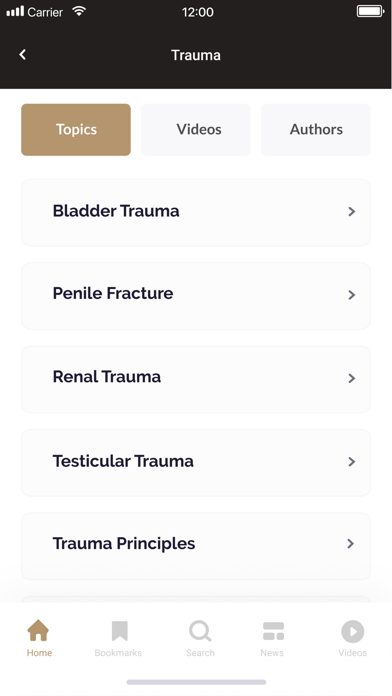The image size is (392, 696).
Task: Open the Videos play icon in bottom bar
Action: [x=352, y=631]
